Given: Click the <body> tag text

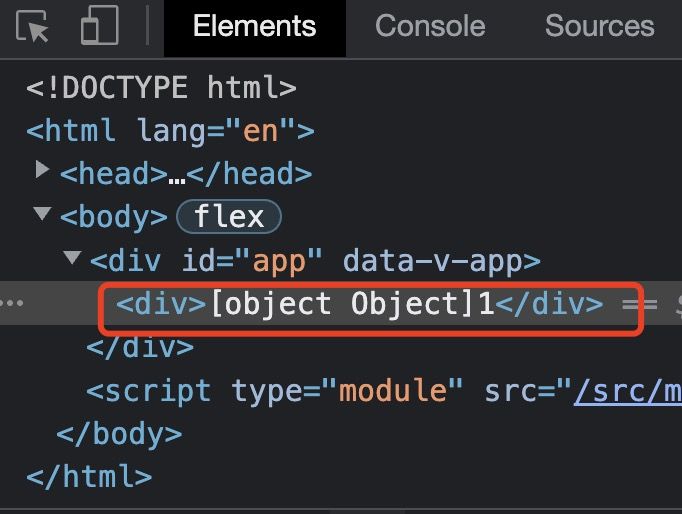Looking at the screenshot, I should coord(114,217).
